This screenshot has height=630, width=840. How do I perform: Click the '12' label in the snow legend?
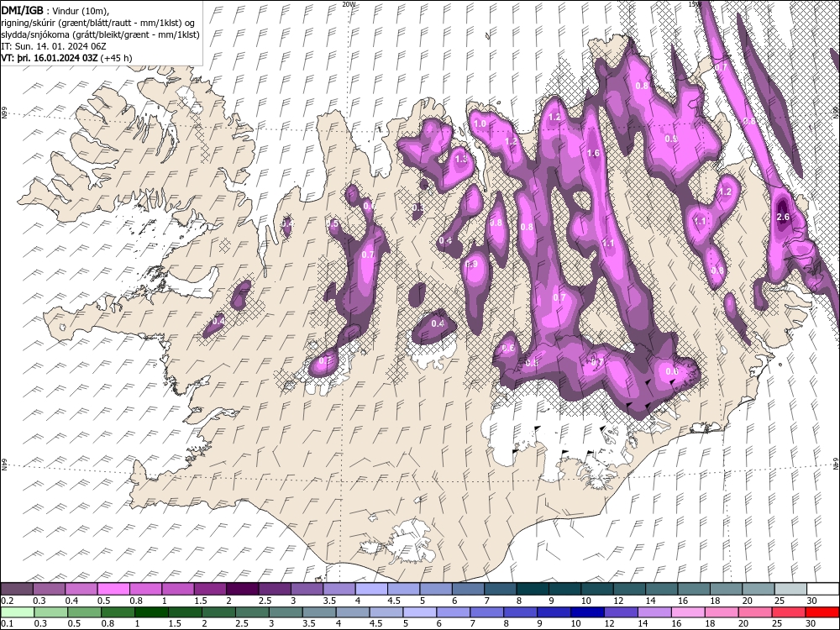[617, 601]
